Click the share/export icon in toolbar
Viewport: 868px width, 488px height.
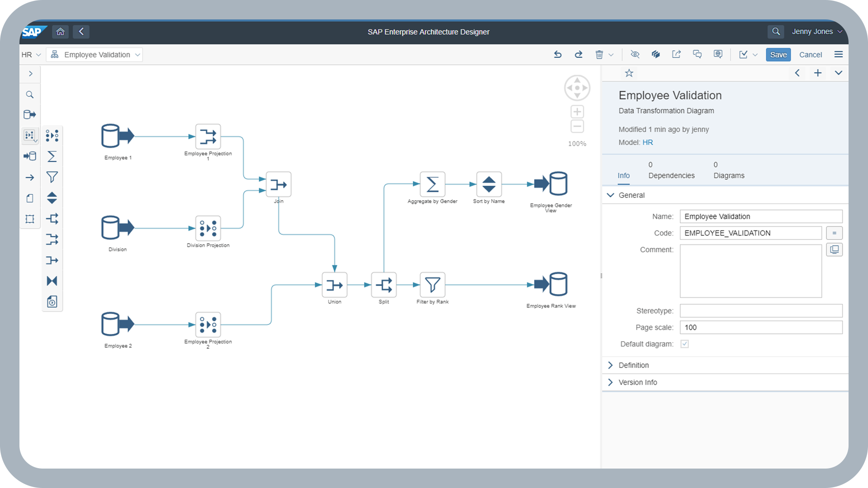coord(676,55)
